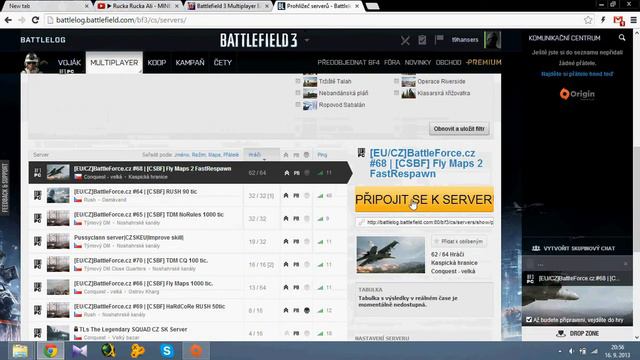The image size is (640, 360).
Task: Select the BattleForce #65 TDM NoRules server row
Action: [188, 218]
